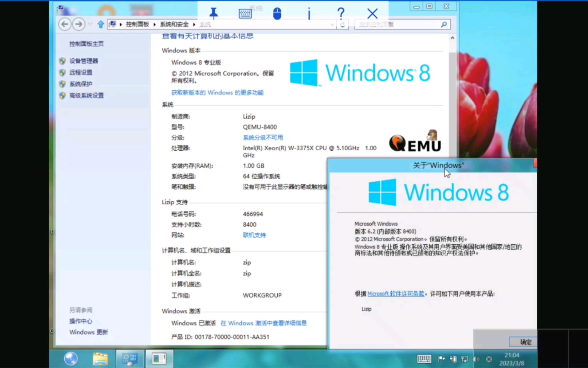Click shield icon beside 设备管理器
The height and width of the screenshot is (368, 588).
pos(62,61)
